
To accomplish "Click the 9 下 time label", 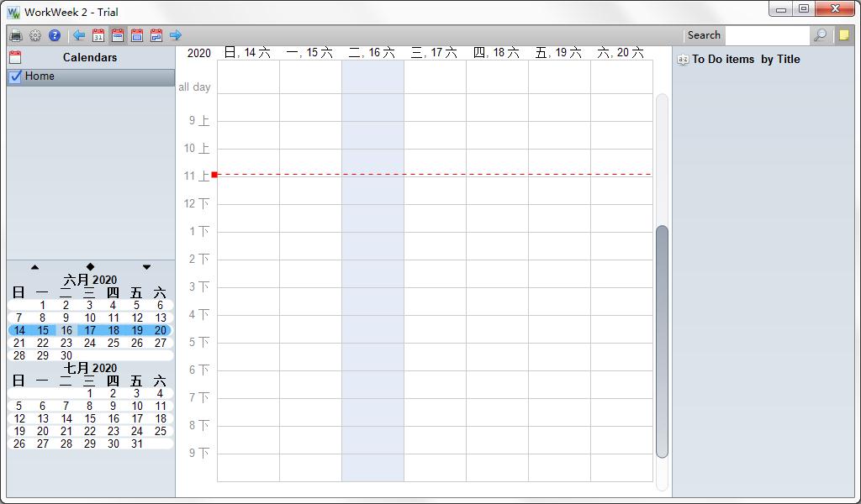I will (199, 453).
